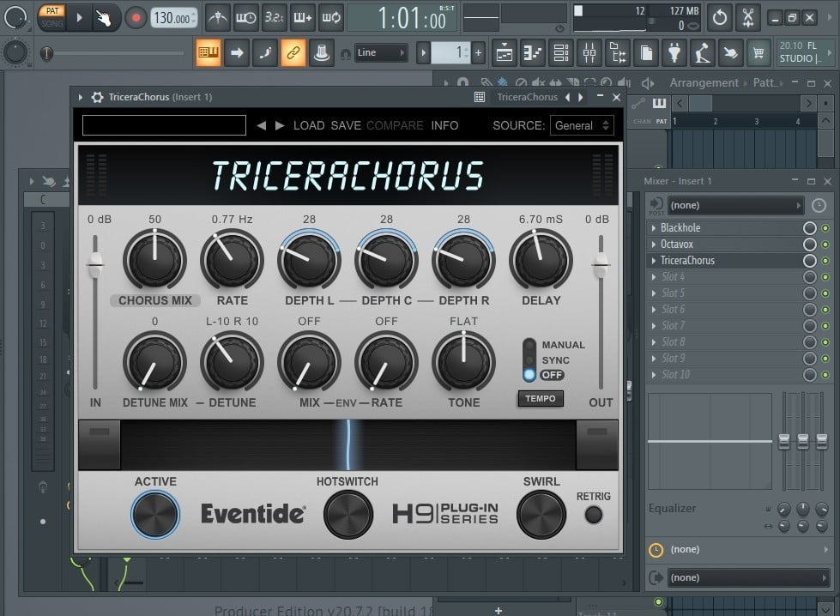Click the HOTSWITCH footswitch
Image resolution: width=840 pixels, height=616 pixels.
[348, 514]
